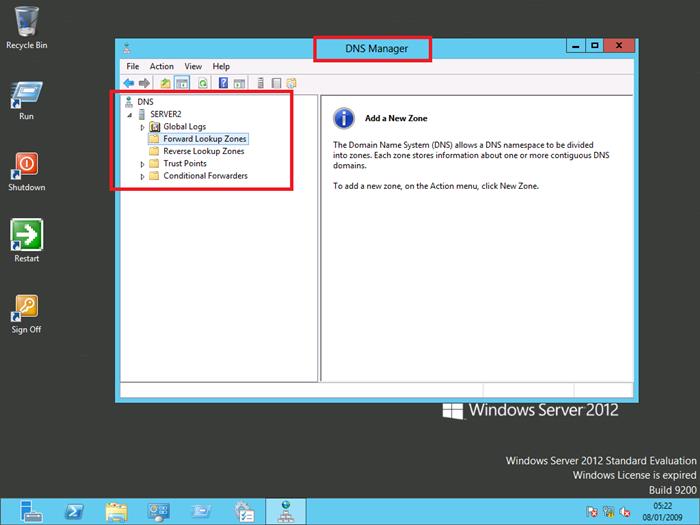Viewport: 700px width, 525px height.
Task: Click the muted volume tray icon
Action: pyautogui.click(x=625, y=512)
